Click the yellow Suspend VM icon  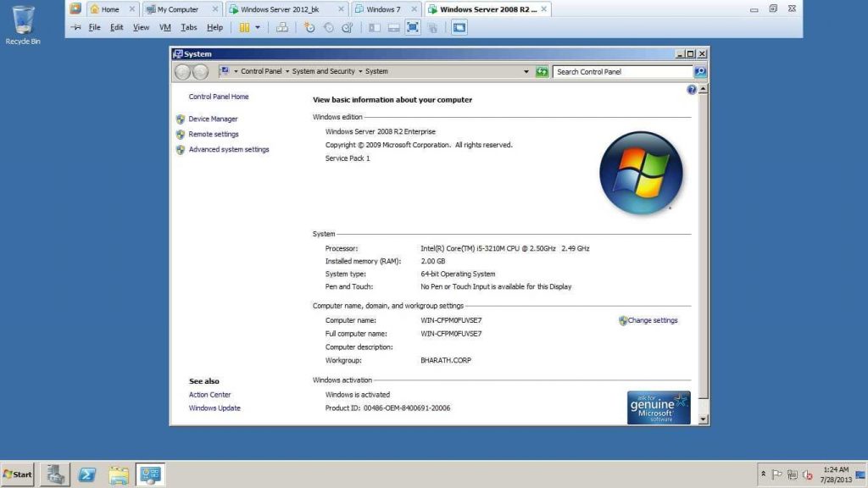(244, 27)
